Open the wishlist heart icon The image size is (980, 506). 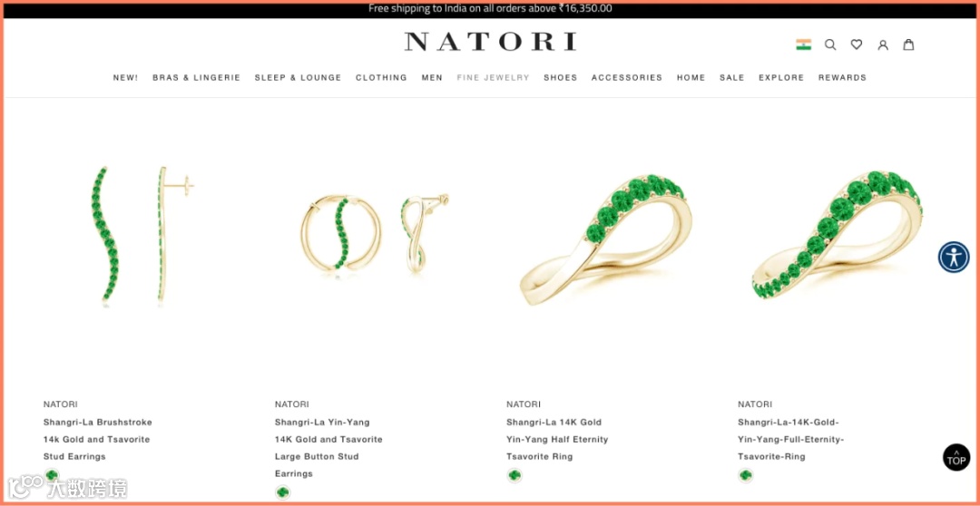[857, 44]
